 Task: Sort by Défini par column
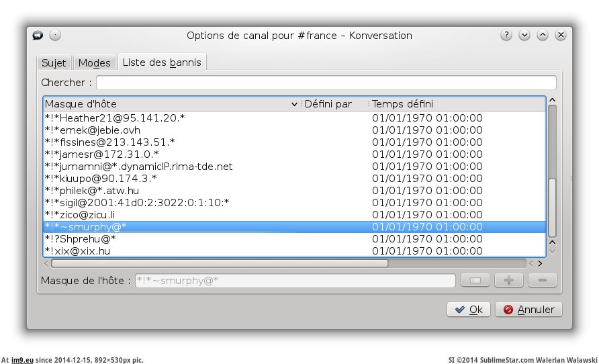click(x=331, y=104)
